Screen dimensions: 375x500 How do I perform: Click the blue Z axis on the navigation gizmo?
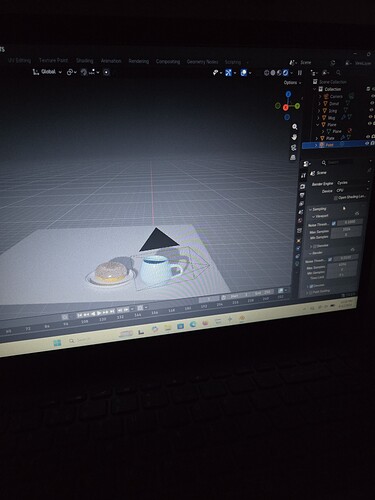(288, 94)
